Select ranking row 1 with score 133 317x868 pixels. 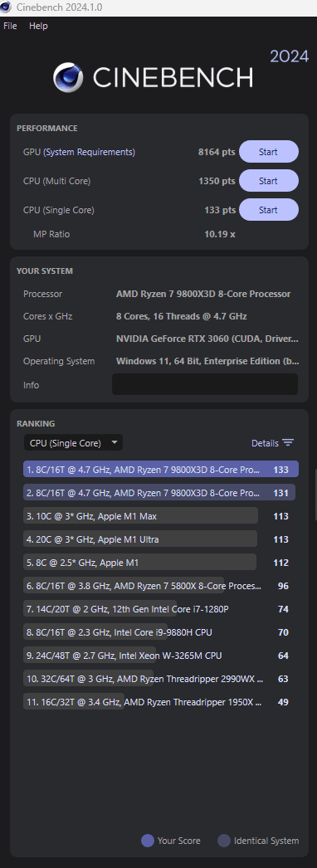coord(161,470)
